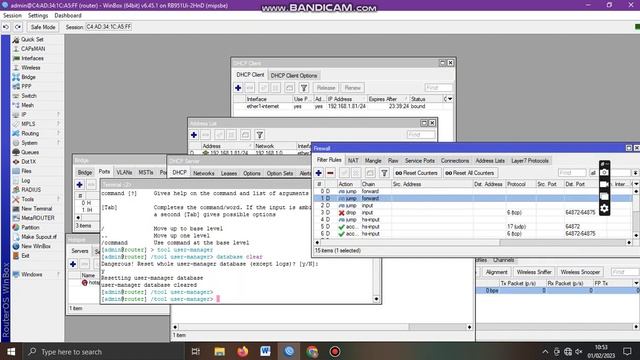Click the redo arrow in the toolbar

tap(18, 27)
